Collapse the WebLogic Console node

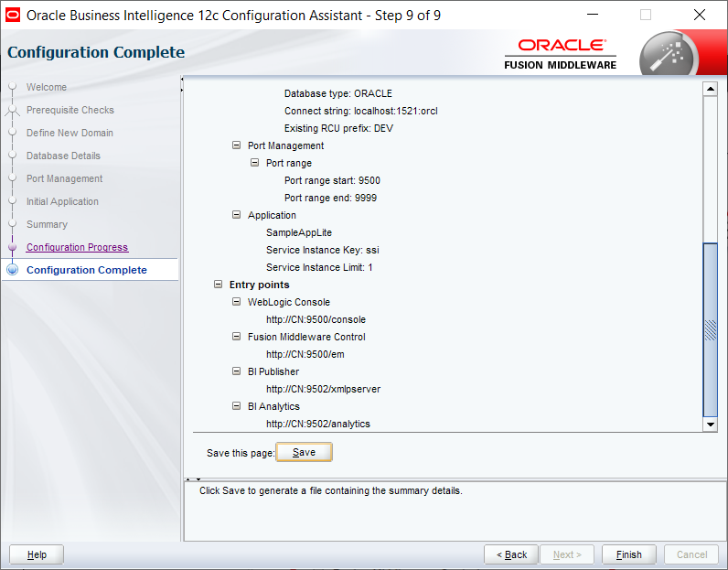coord(236,302)
